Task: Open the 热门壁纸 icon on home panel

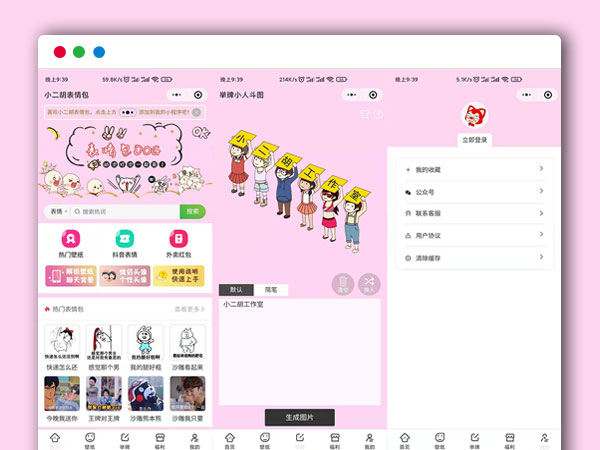Action: pos(71,238)
